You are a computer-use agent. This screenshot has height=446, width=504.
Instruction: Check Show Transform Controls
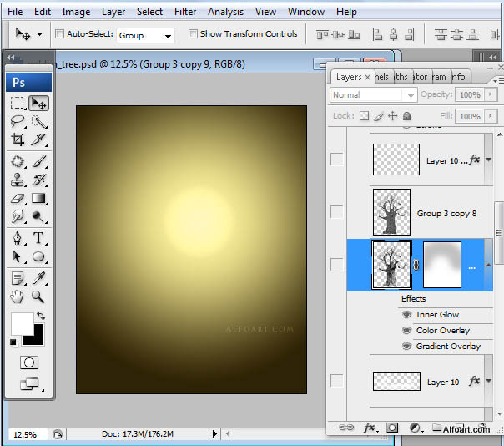click(193, 34)
